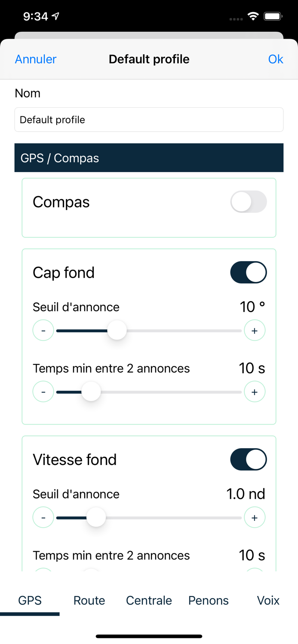Screen dimensions: 298x644
Task: Enable the Compas switch
Action: pyautogui.click(x=249, y=202)
